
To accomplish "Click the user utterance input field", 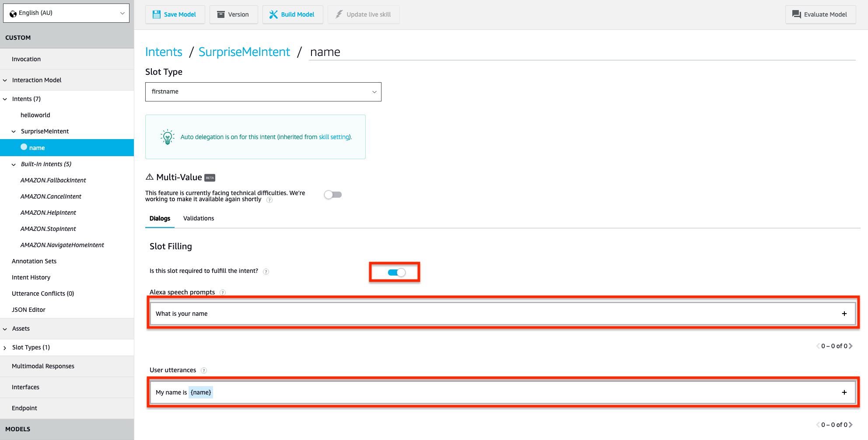I will pyautogui.click(x=503, y=392).
